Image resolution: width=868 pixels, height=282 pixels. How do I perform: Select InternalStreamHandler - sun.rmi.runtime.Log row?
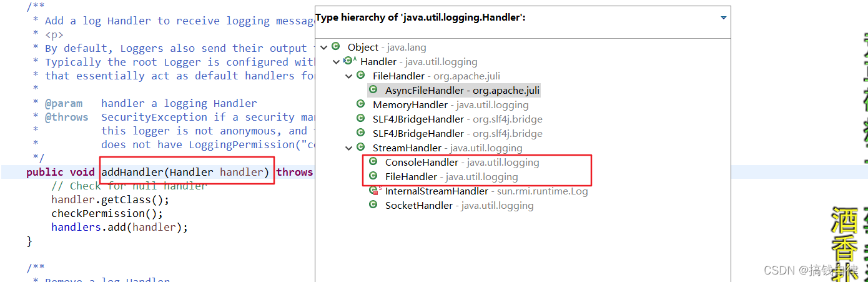click(x=486, y=191)
